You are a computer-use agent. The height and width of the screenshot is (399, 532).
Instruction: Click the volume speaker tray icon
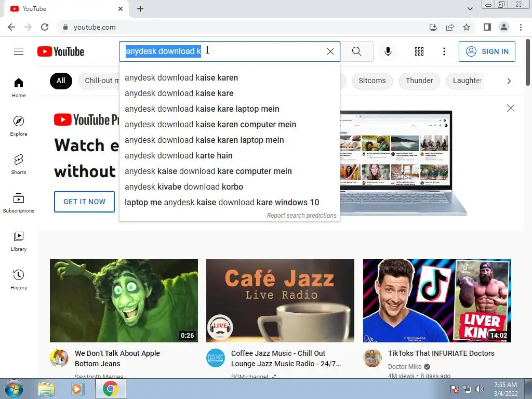(x=480, y=389)
